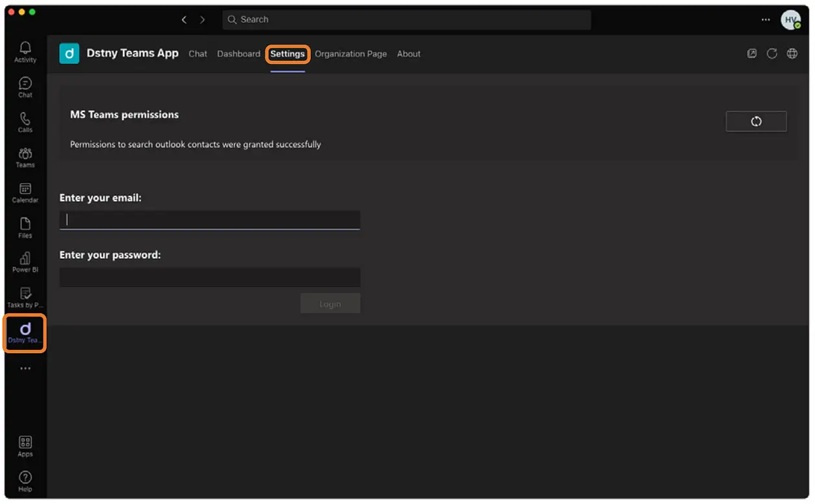
Task: Go to Calls in sidebar
Action: click(25, 122)
